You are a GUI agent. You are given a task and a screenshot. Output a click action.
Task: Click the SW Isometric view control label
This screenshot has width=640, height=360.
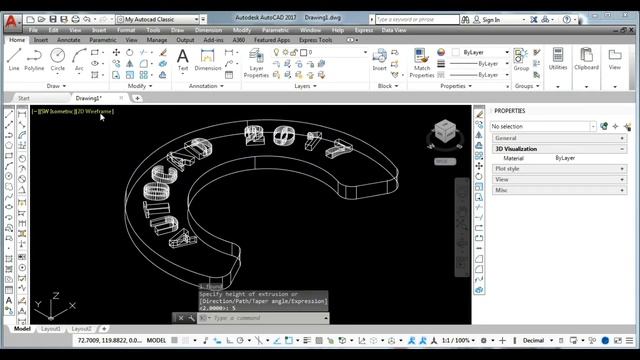(x=57, y=111)
